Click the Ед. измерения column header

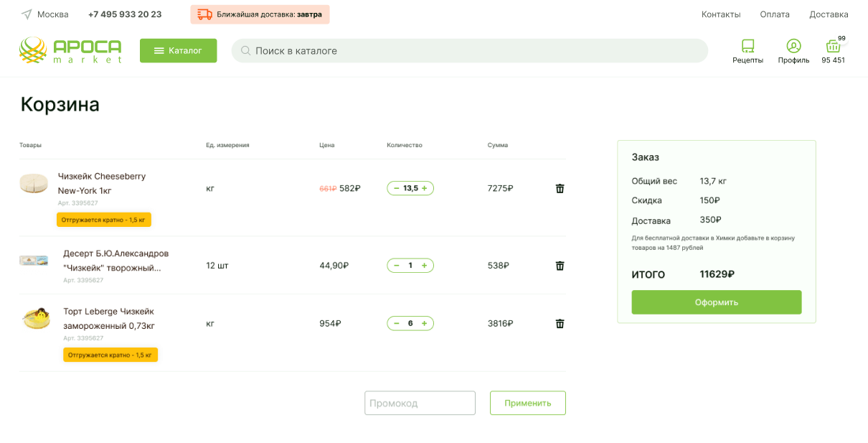point(227,145)
